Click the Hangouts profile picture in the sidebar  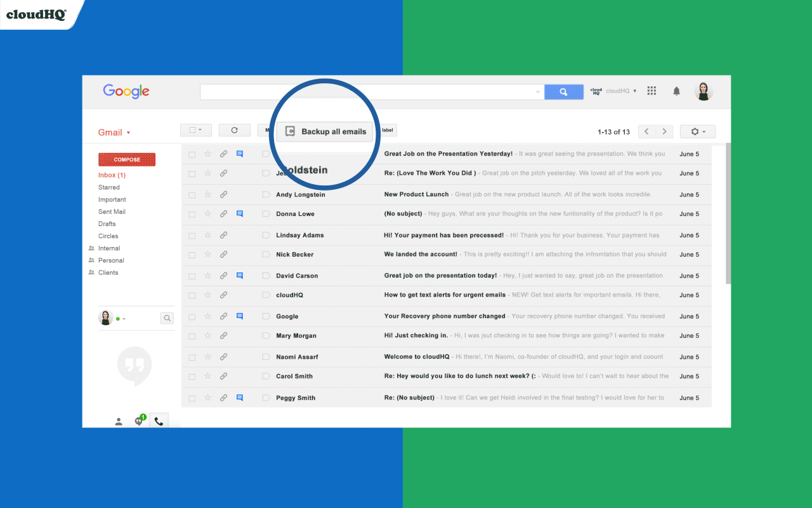click(105, 317)
